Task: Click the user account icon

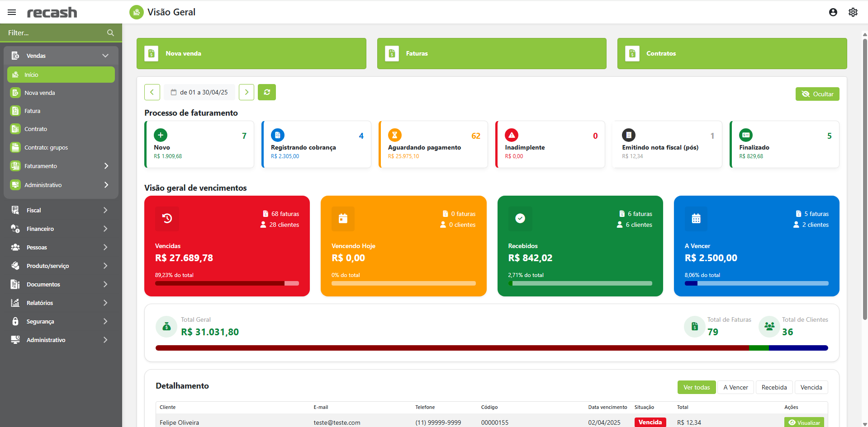Action: click(833, 12)
